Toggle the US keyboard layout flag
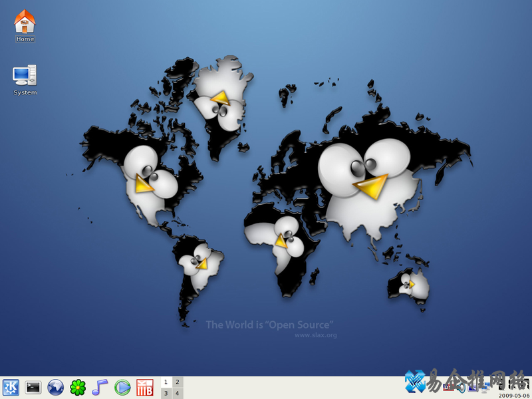Screen dimensions: 532x399 click(x=448, y=386)
